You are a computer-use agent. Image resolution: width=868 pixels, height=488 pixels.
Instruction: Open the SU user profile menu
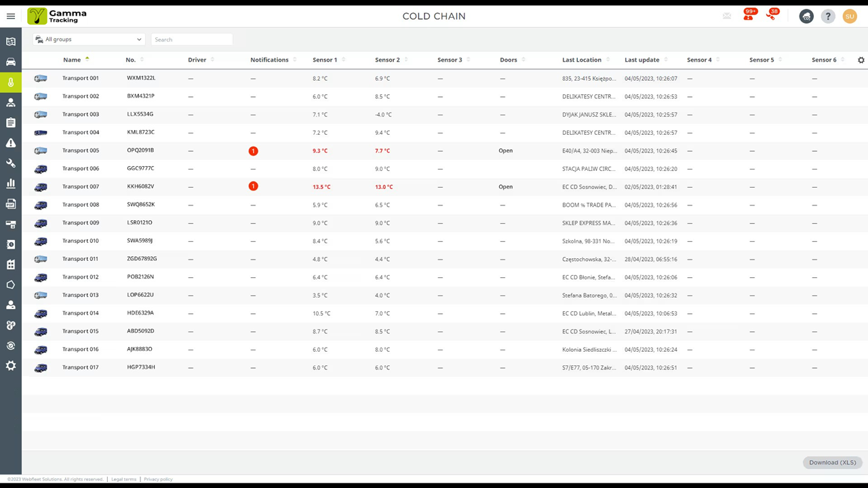850,16
